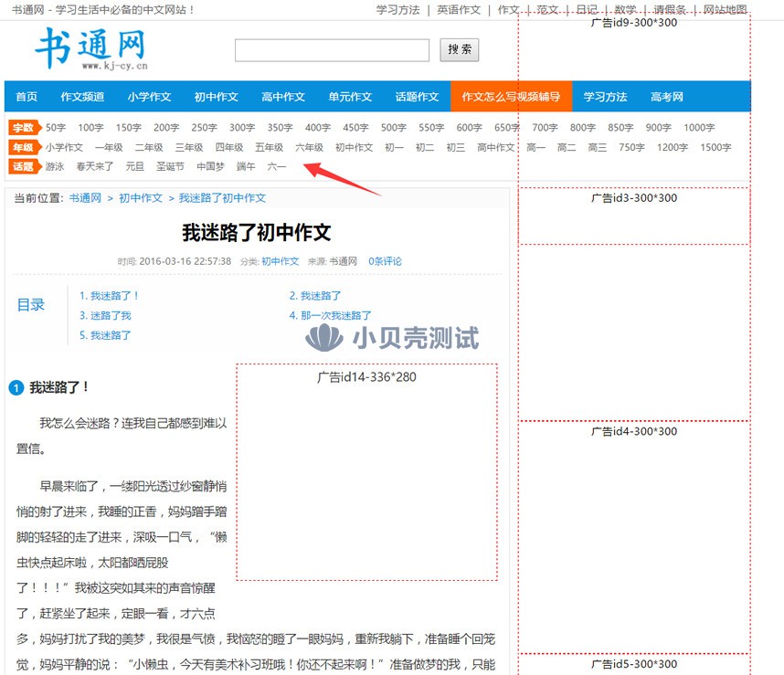Click the orange 话题 tag label

point(23,166)
